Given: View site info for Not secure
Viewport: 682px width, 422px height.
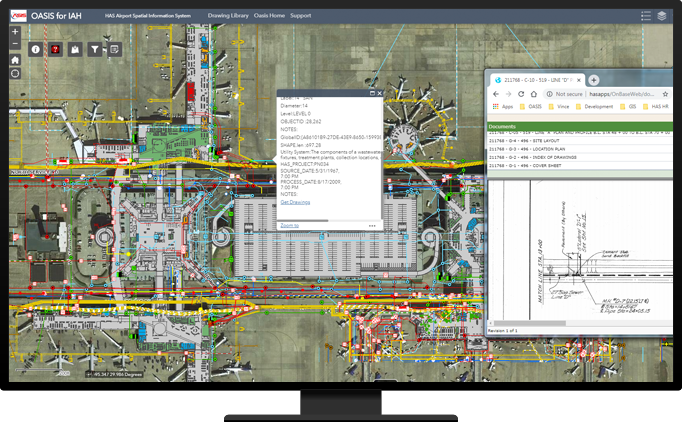Looking at the screenshot, I should coord(565,94).
